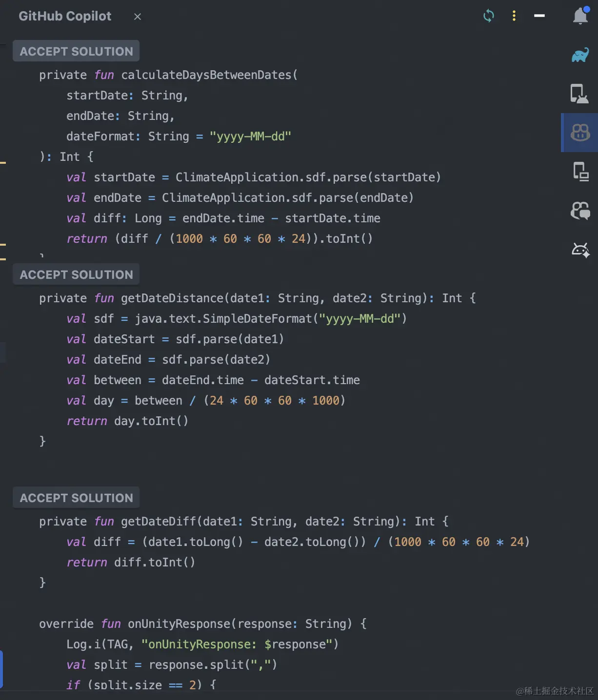
Task: View notifications via the bell icon
Action: point(580,16)
